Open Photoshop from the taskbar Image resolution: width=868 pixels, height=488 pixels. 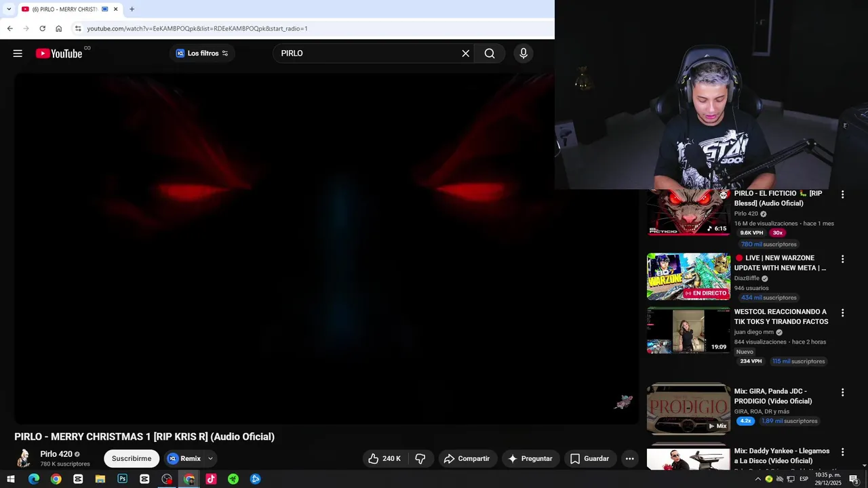(122, 479)
